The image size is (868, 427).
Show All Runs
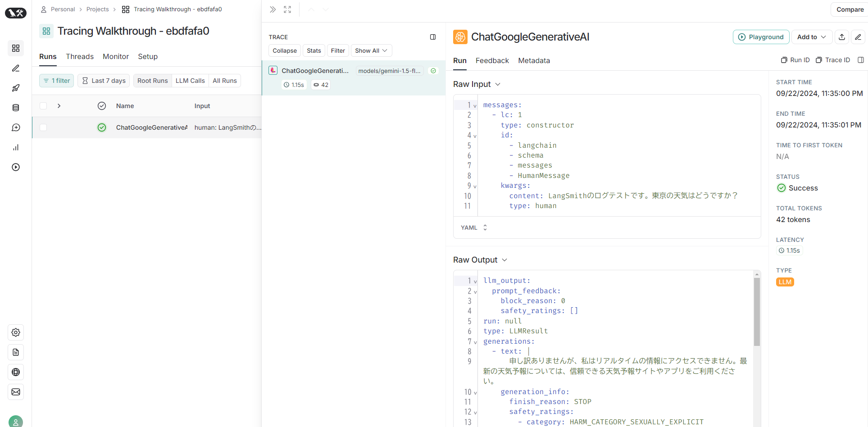225,81
